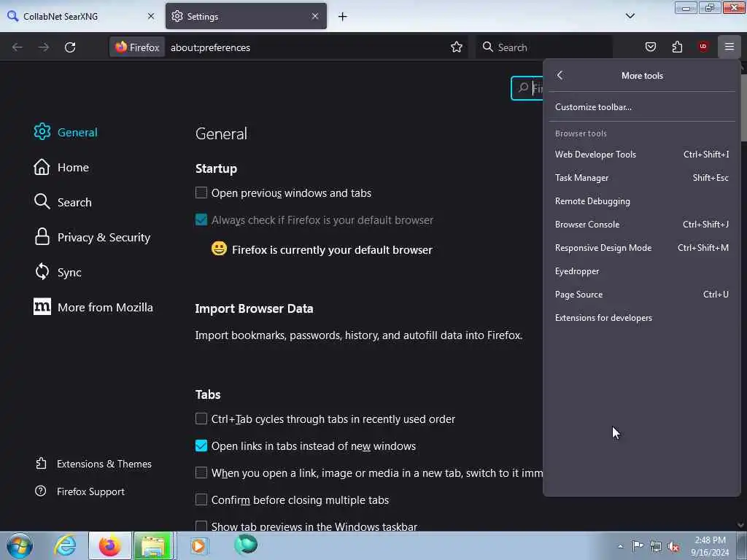Toggle Always check default browser checkbox
This screenshot has height=560, width=747.
[x=201, y=219]
